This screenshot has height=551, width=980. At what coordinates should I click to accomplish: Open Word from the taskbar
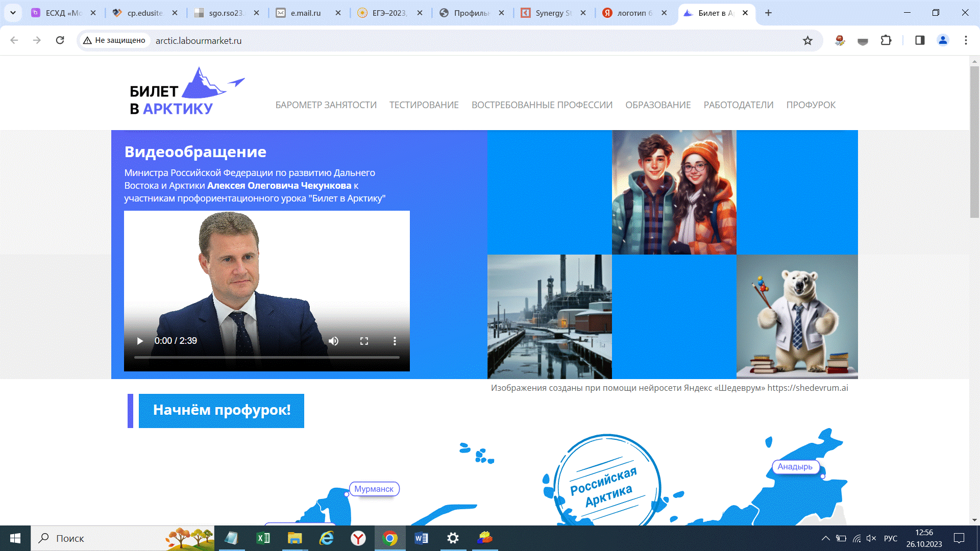point(422,538)
